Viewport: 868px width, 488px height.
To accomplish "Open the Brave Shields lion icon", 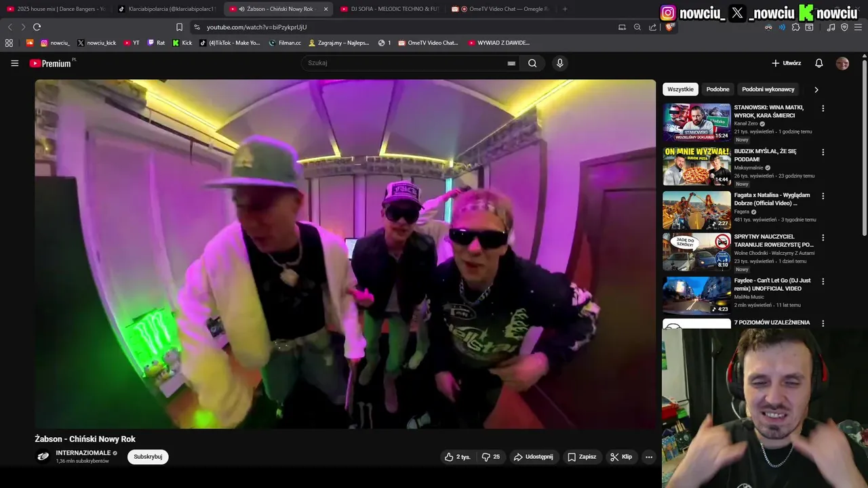I will click(669, 27).
